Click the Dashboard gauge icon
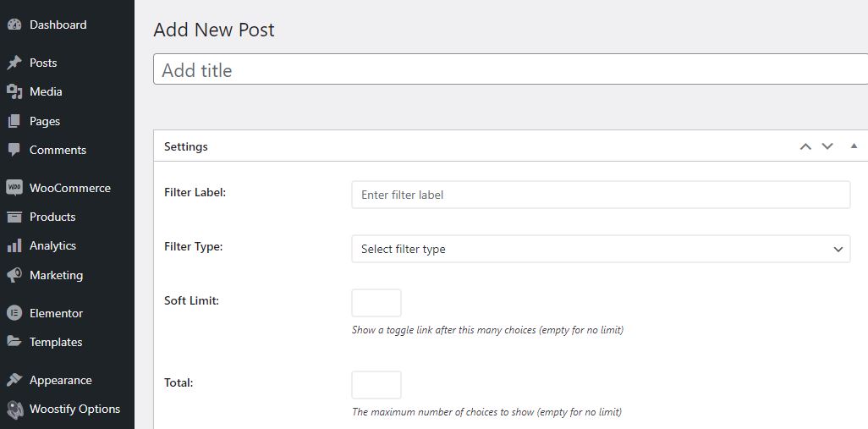The height and width of the screenshot is (429, 868). (14, 25)
